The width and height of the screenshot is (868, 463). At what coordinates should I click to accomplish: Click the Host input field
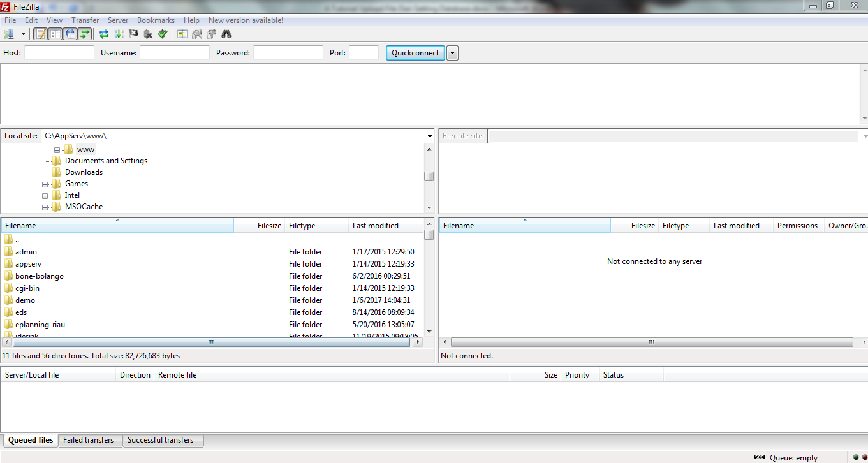tap(59, 53)
